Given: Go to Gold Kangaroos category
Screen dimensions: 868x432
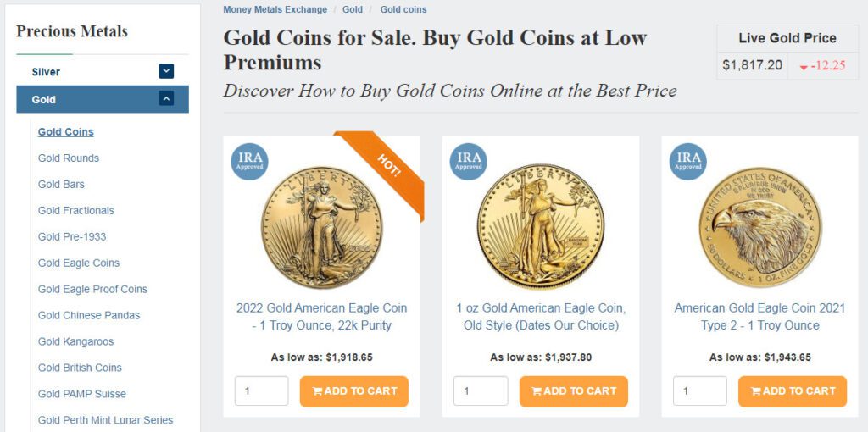Looking at the screenshot, I should (75, 342).
